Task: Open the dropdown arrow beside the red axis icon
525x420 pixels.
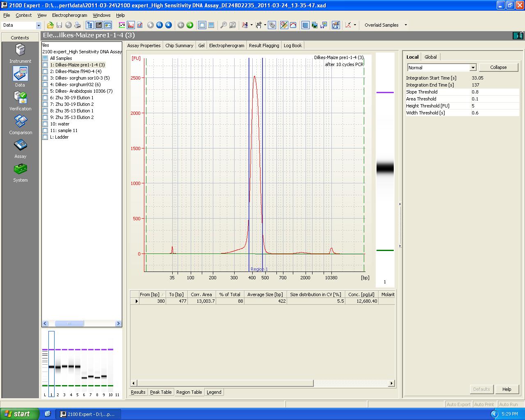Action: 355,25
